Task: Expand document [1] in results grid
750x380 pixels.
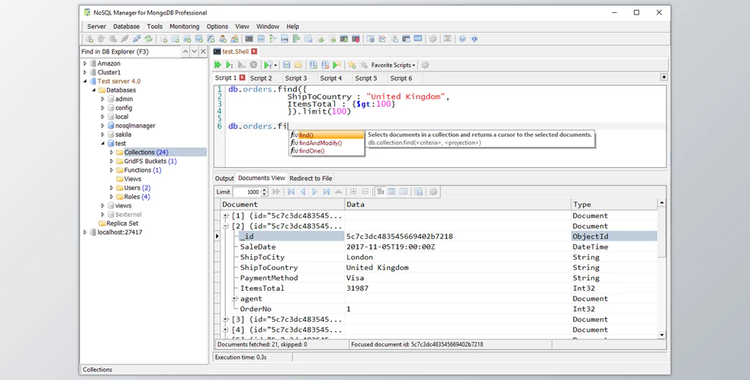Action: [x=226, y=216]
